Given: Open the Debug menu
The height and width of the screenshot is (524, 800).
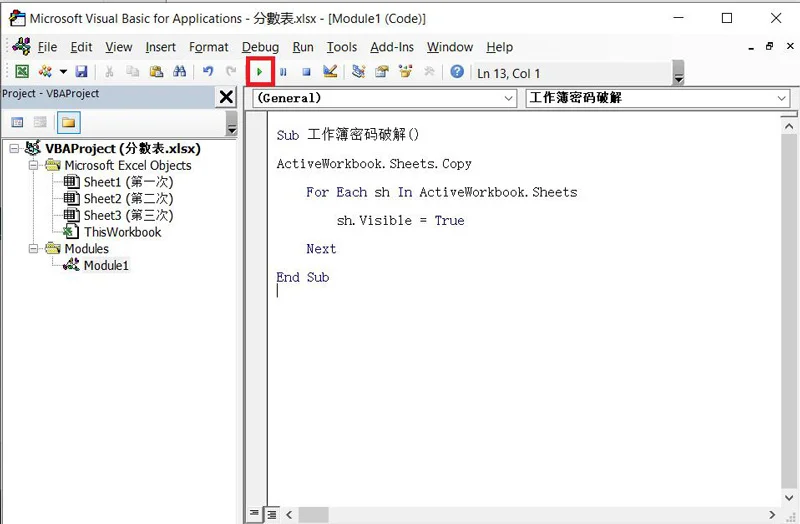Looking at the screenshot, I should [260, 47].
